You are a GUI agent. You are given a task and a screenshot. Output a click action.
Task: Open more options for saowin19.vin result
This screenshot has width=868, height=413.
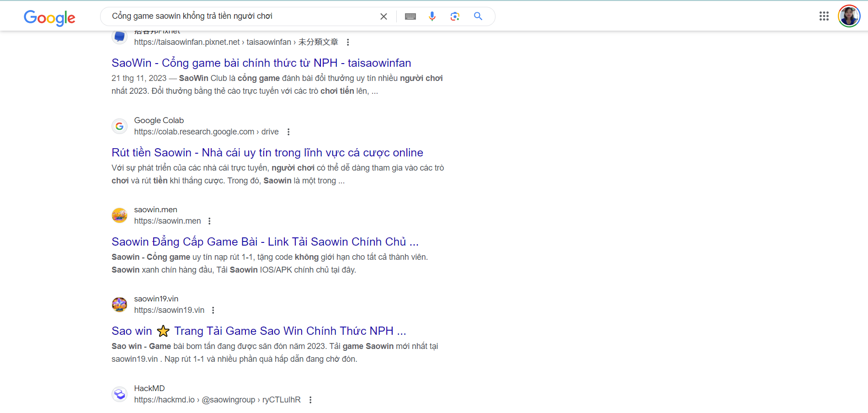[x=213, y=310]
